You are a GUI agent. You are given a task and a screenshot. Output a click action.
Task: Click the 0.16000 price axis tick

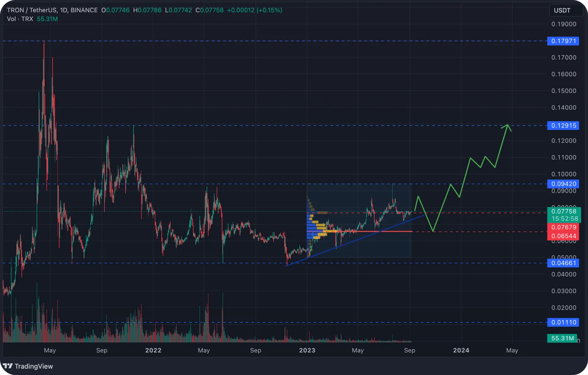(x=564, y=74)
